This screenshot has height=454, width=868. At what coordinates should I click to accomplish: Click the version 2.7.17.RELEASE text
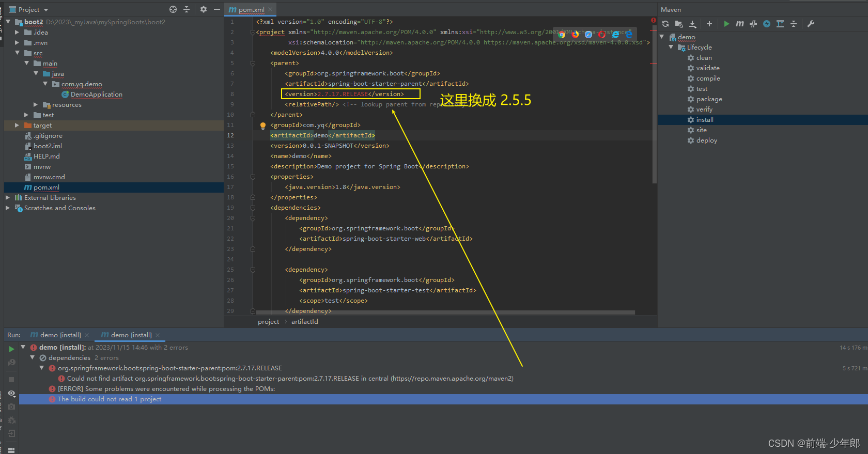coord(343,94)
